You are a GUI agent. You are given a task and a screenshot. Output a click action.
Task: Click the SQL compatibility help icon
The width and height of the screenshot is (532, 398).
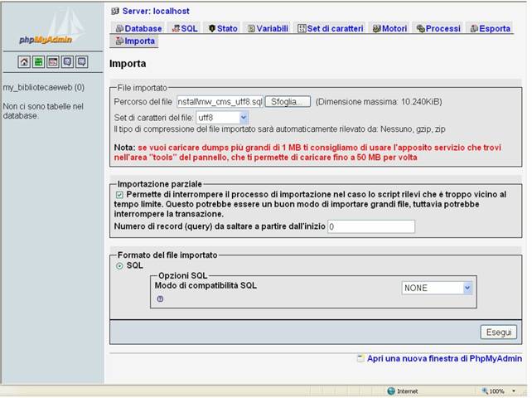click(x=160, y=298)
